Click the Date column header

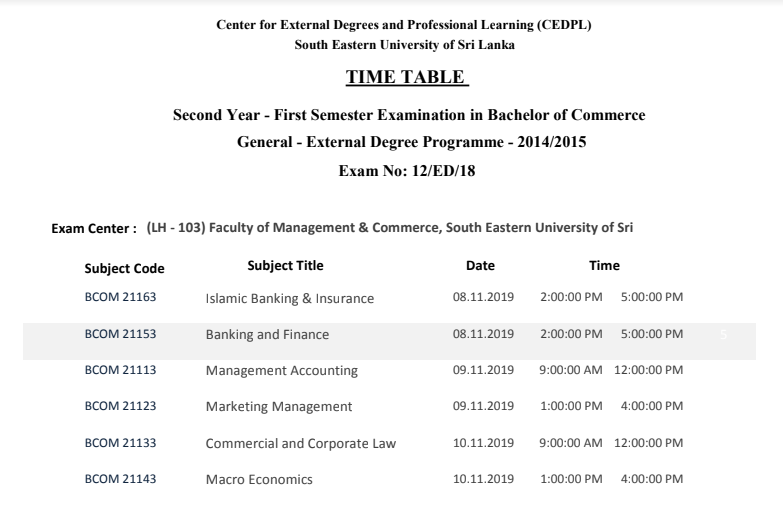480,266
